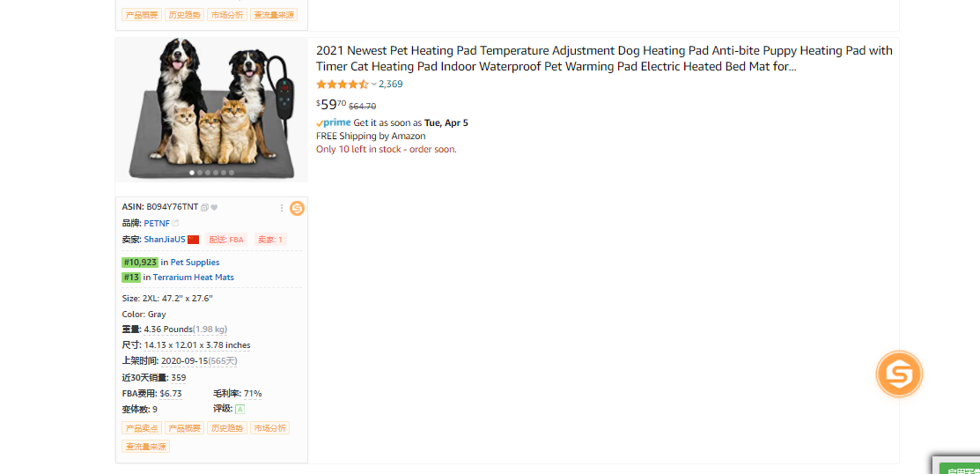Click the floating orange S extension button

[x=899, y=374]
